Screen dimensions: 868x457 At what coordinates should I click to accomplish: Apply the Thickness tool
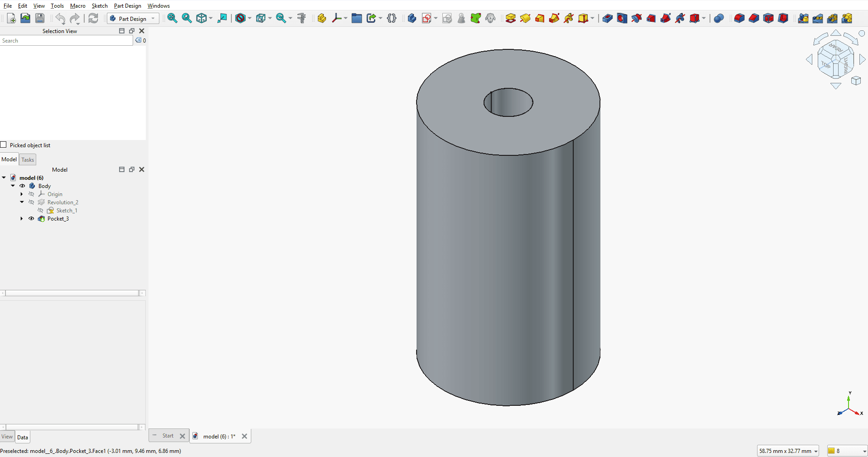click(x=783, y=18)
